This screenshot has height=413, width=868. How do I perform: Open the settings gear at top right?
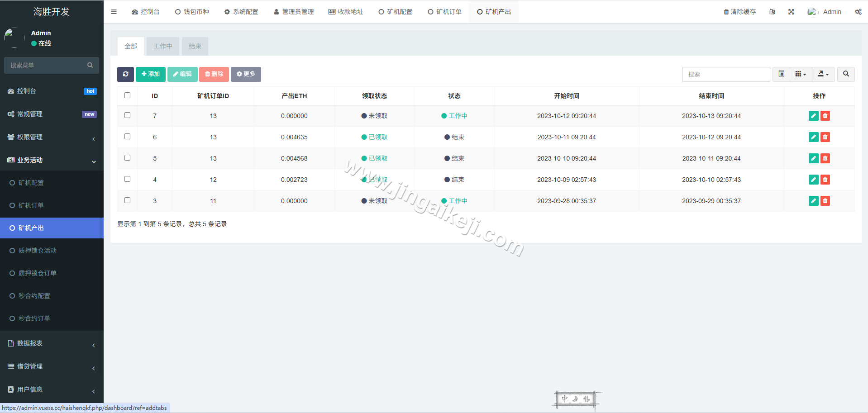coord(858,11)
